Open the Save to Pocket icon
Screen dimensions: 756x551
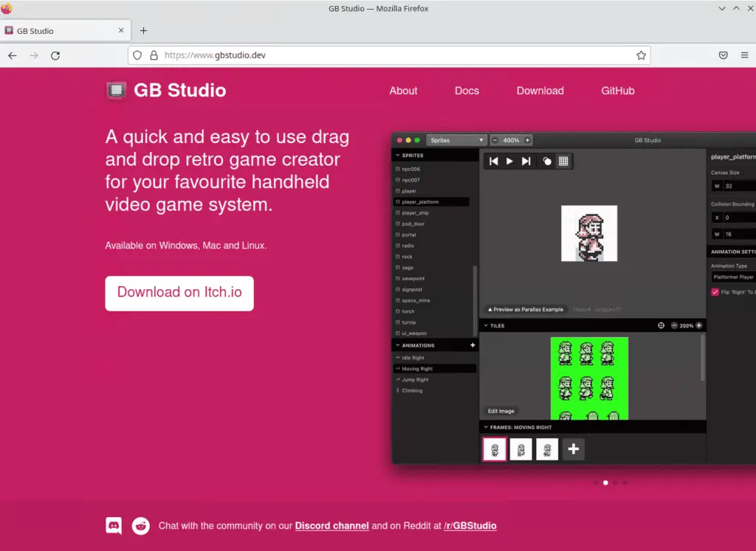[724, 55]
